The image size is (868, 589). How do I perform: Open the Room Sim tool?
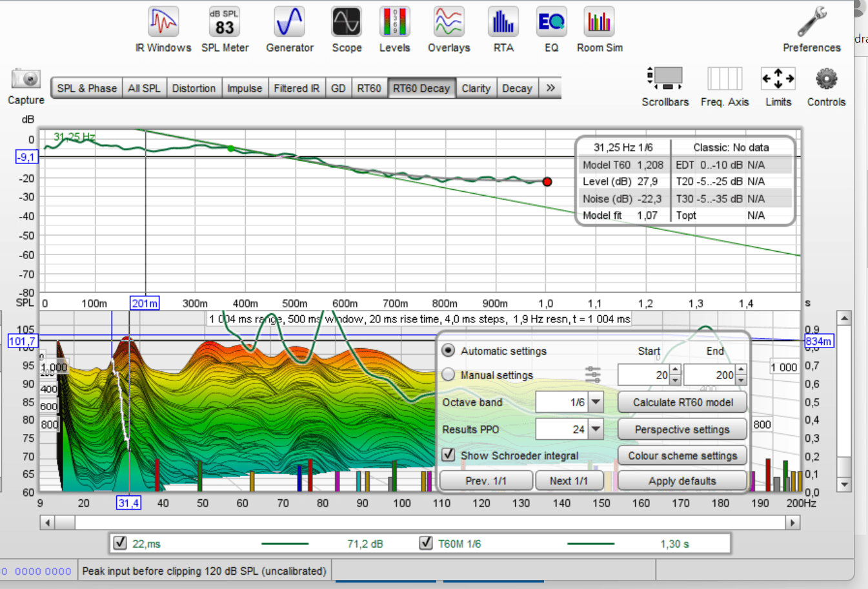[600, 29]
